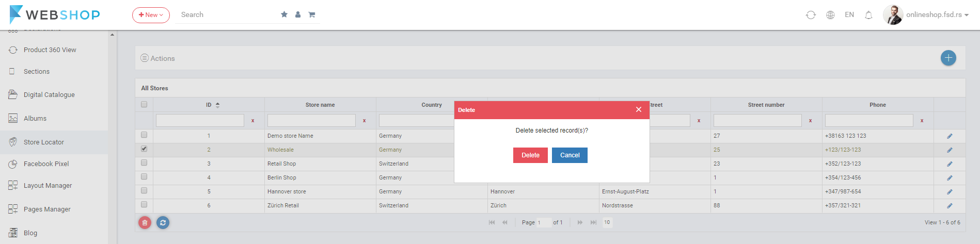The image size is (980, 244).
Task: Edit the Retail Shop row pencil icon
Action: pos(949,164)
